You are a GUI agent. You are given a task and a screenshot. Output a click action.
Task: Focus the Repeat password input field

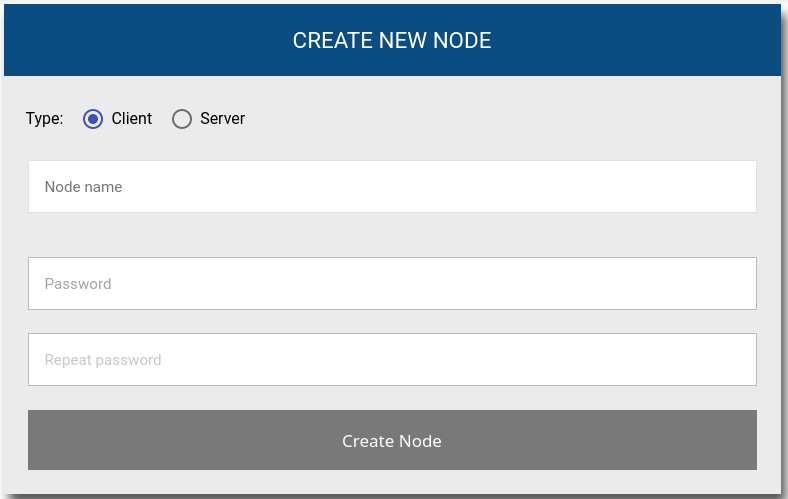[392, 359]
